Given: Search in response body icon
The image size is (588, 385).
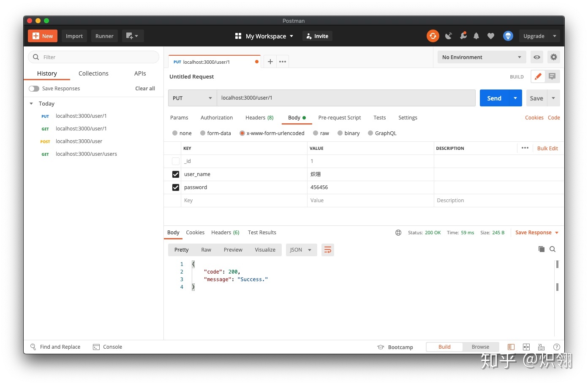Looking at the screenshot, I should tap(552, 249).
